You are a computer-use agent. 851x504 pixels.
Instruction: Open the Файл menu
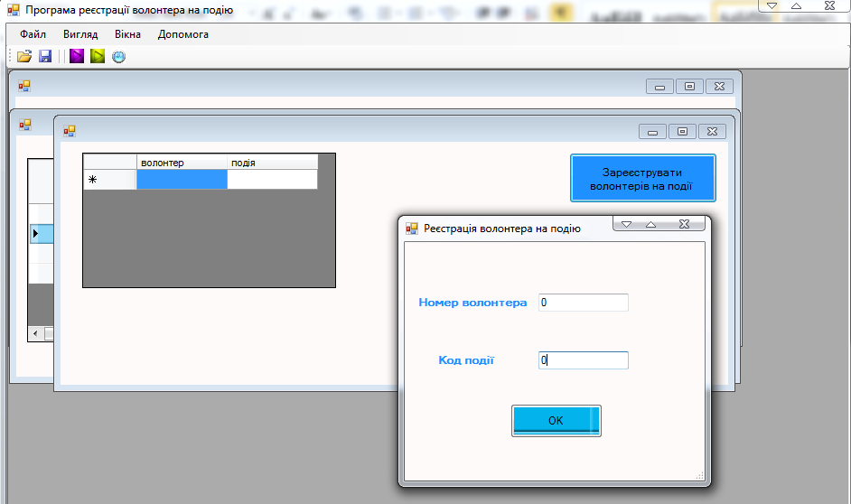tap(33, 34)
